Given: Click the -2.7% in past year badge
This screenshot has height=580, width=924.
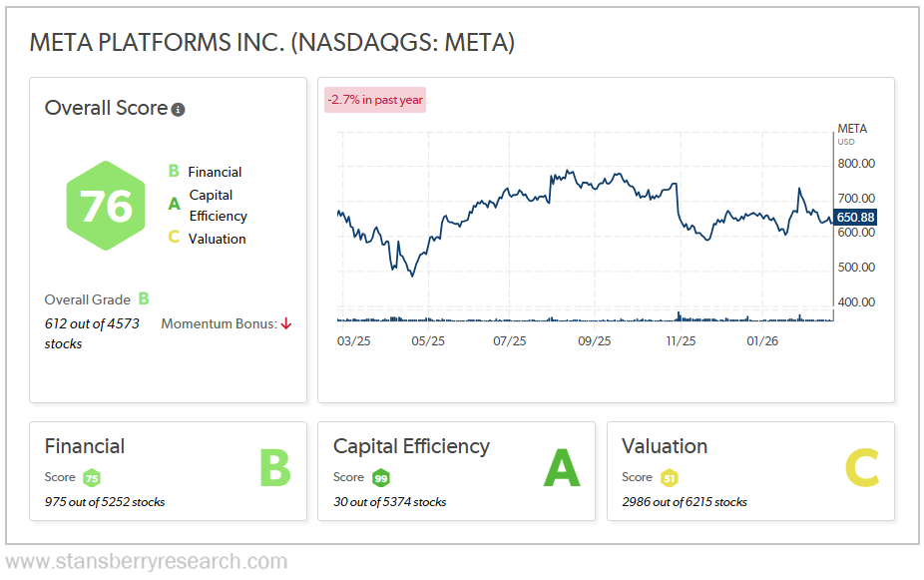Looking at the screenshot, I should point(375,100).
